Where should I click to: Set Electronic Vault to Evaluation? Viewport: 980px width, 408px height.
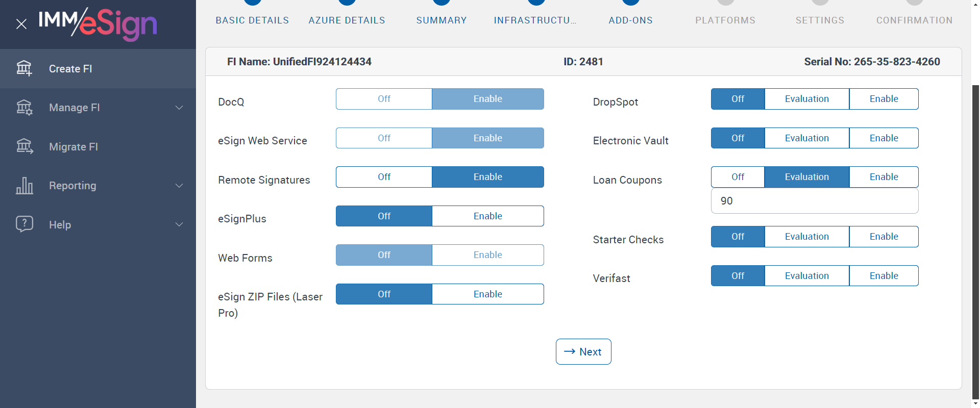pos(807,138)
